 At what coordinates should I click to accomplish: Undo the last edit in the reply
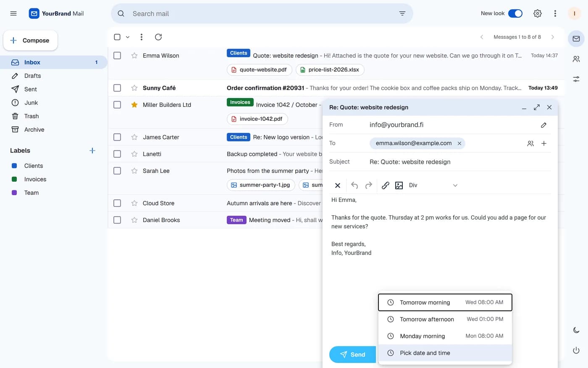coord(354,185)
